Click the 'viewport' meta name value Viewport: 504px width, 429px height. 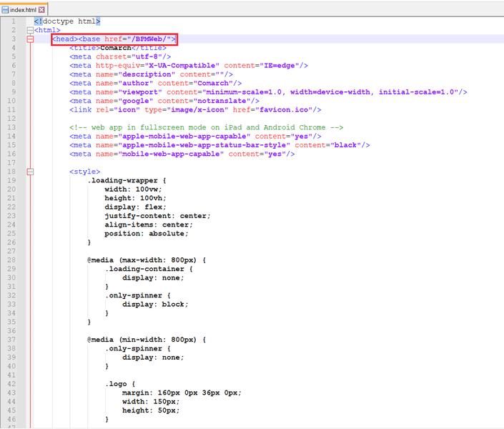[x=140, y=92]
